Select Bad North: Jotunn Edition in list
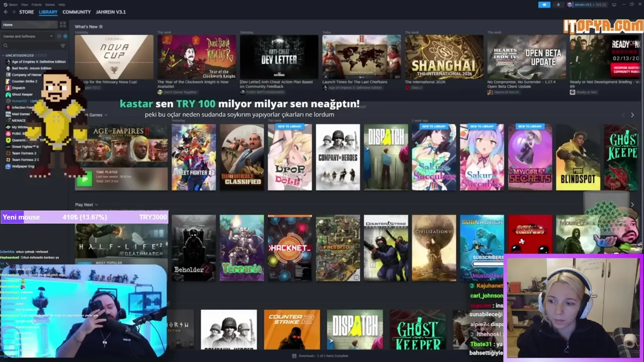Image resolution: width=644 pixels, height=362 pixels. (x=32, y=68)
